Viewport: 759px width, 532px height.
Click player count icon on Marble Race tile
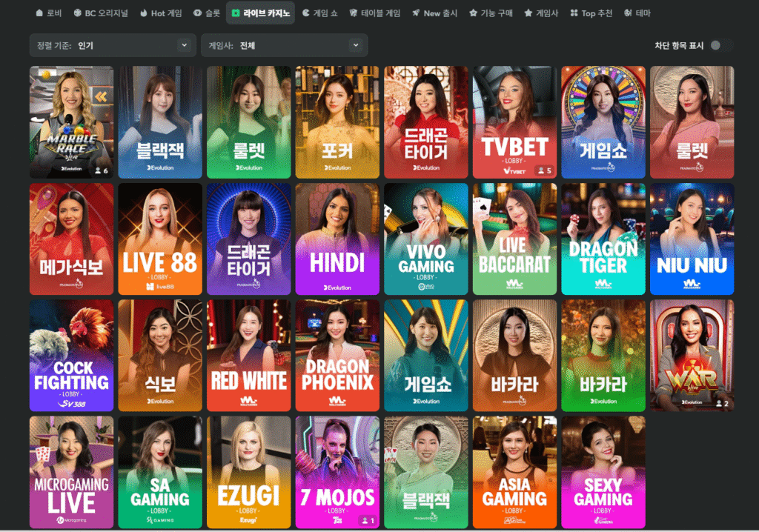coord(98,170)
